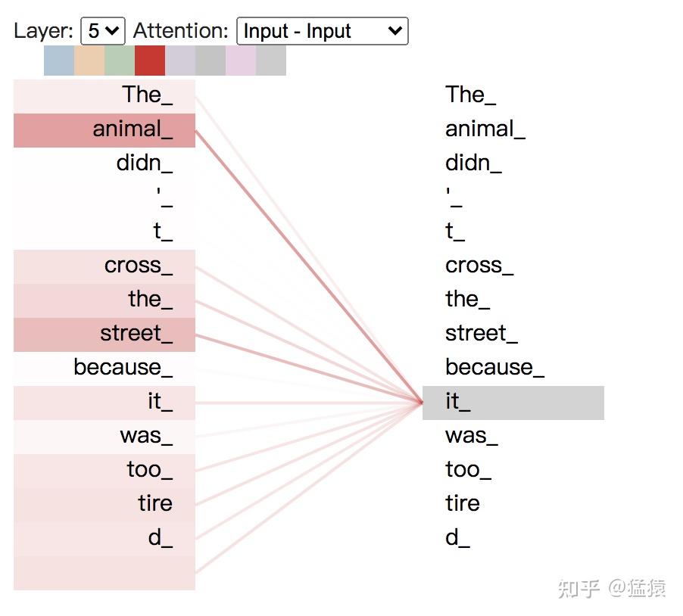
Task: Open the Layer dropdown showing 5
Action: pos(103,31)
